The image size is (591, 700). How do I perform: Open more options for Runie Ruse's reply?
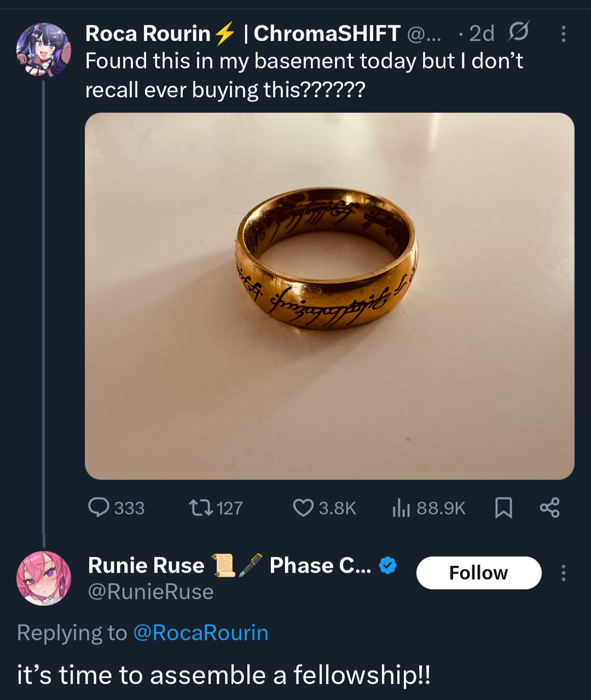pos(563,573)
